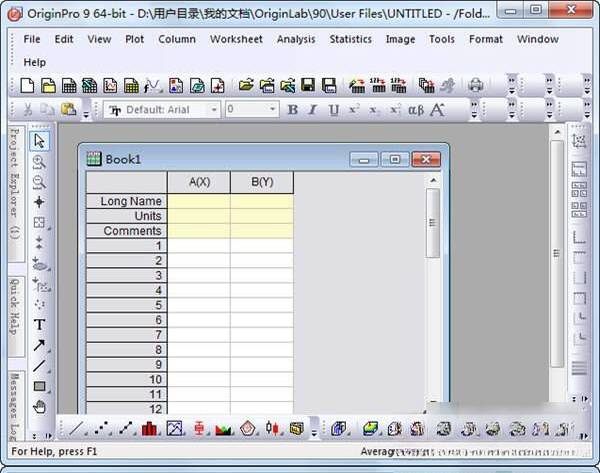Select the Zoom Out tool

(x=39, y=182)
